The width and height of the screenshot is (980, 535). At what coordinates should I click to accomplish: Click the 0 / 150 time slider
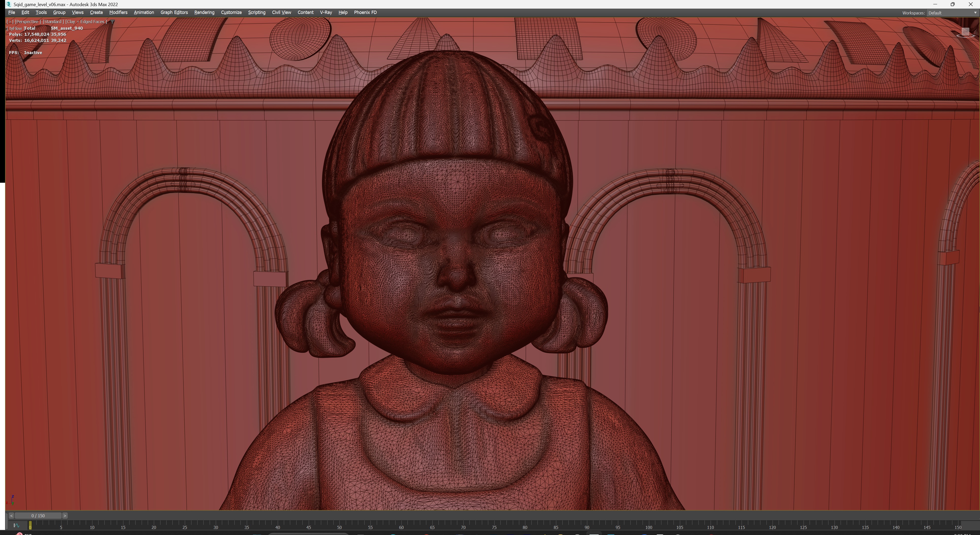tap(38, 516)
